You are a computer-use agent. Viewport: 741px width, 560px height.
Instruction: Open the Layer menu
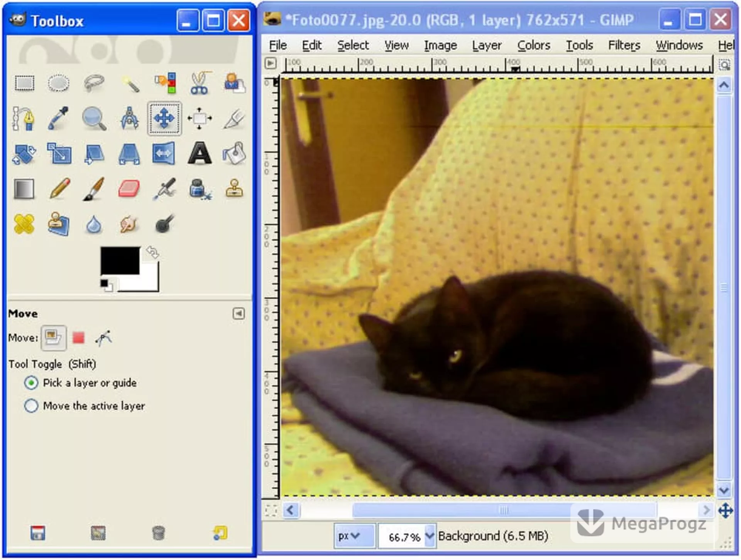pyautogui.click(x=487, y=46)
